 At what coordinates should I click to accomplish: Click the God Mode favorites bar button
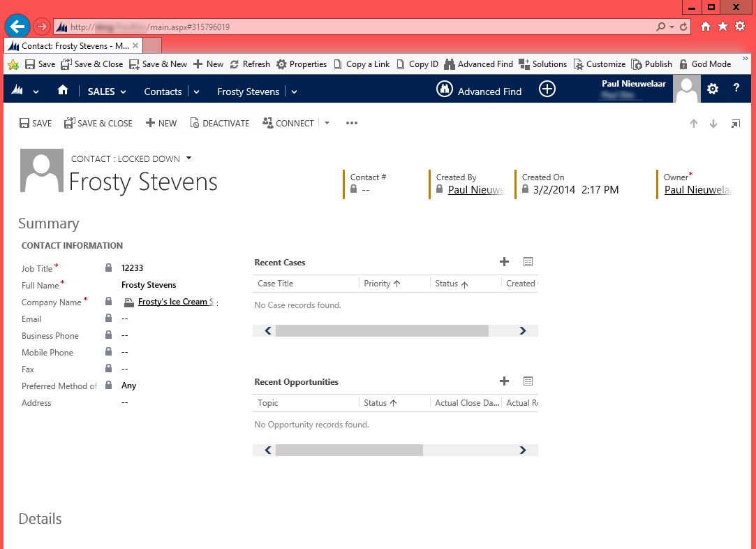(704, 64)
